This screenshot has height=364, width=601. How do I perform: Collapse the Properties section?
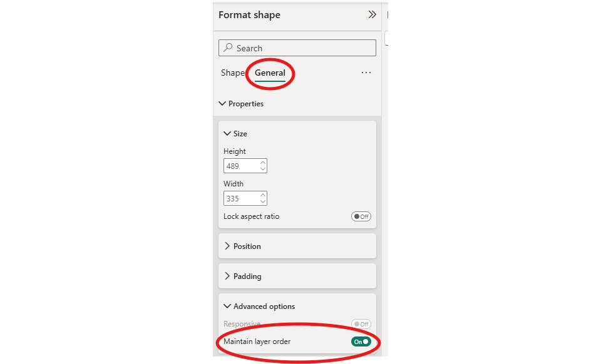pyautogui.click(x=222, y=104)
